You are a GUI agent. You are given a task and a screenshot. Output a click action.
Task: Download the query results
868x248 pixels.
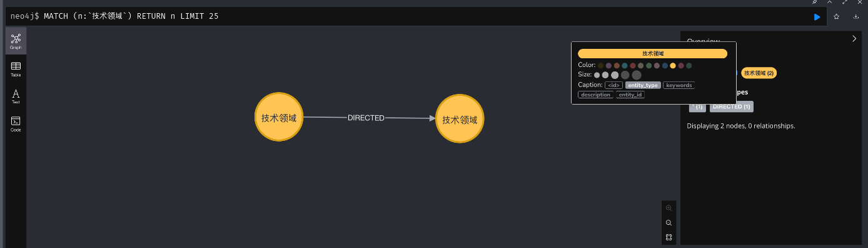pos(855,17)
